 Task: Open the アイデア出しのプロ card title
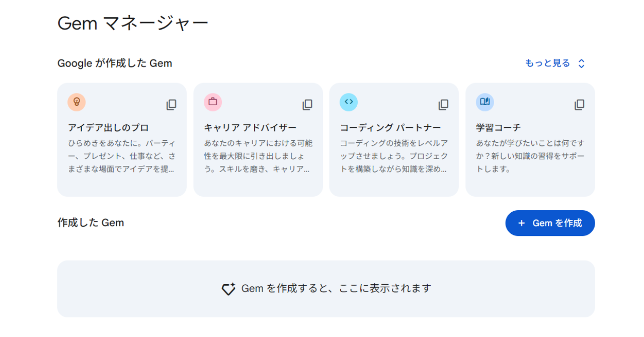click(108, 128)
